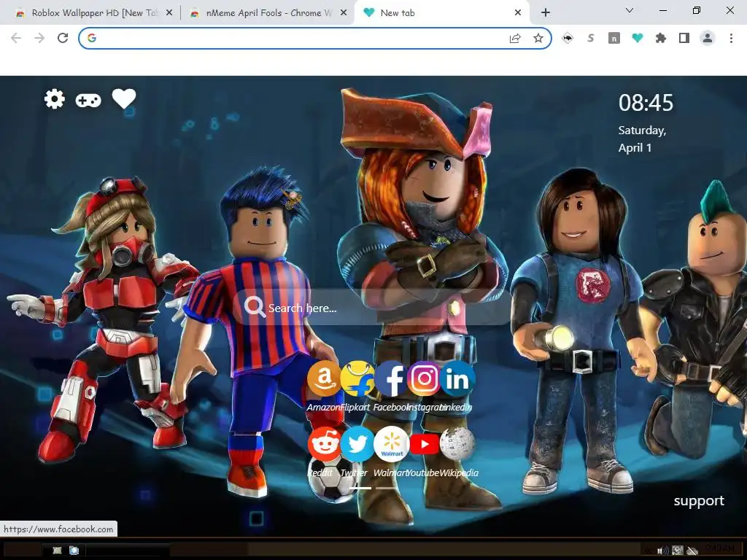Image resolution: width=747 pixels, height=560 pixels.
Task: Open the Twitter shortcut
Action: coord(357,444)
